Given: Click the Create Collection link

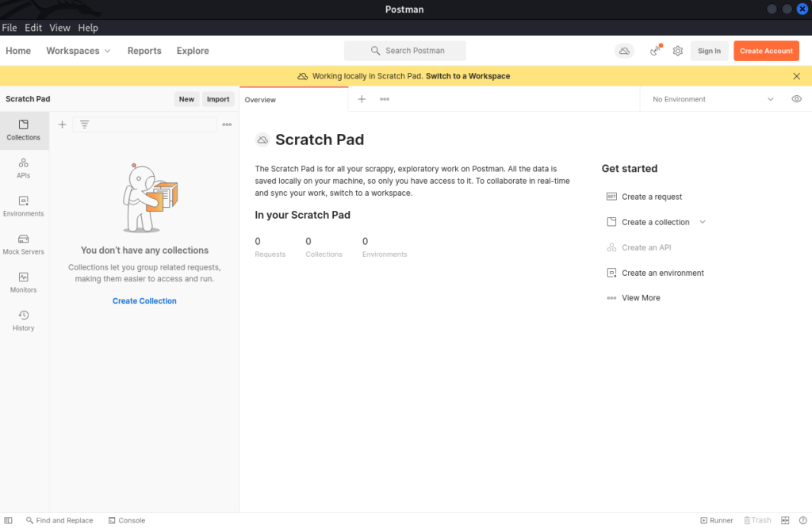Looking at the screenshot, I should point(144,300).
